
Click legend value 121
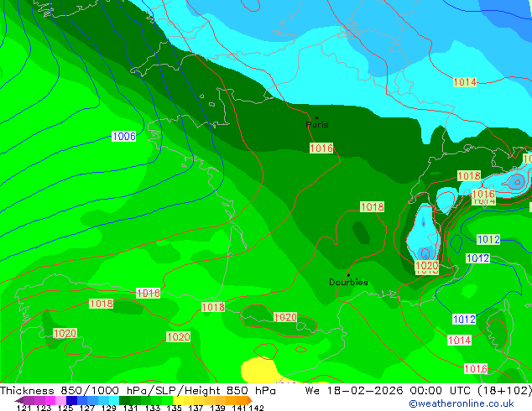tap(23, 408)
